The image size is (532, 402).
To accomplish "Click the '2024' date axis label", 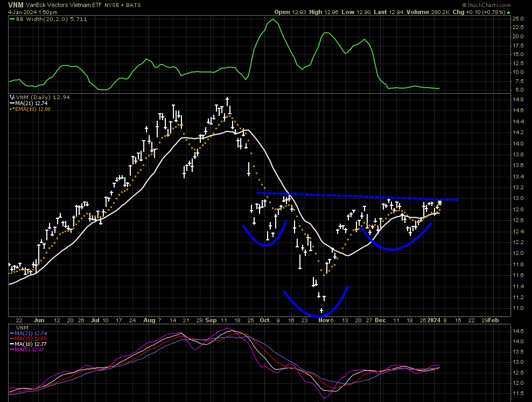I will coord(434,320).
